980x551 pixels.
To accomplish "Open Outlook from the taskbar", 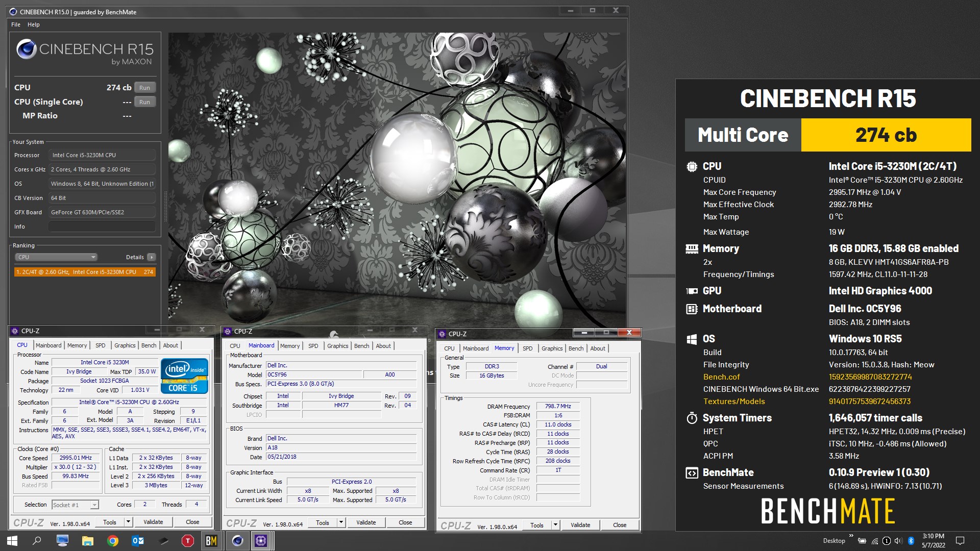I will point(138,541).
